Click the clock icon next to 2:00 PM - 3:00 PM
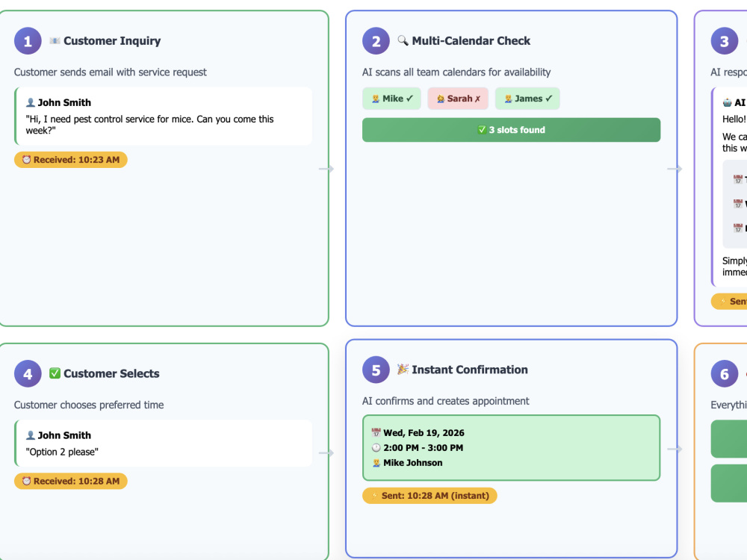The height and width of the screenshot is (560, 747). coord(376,447)
